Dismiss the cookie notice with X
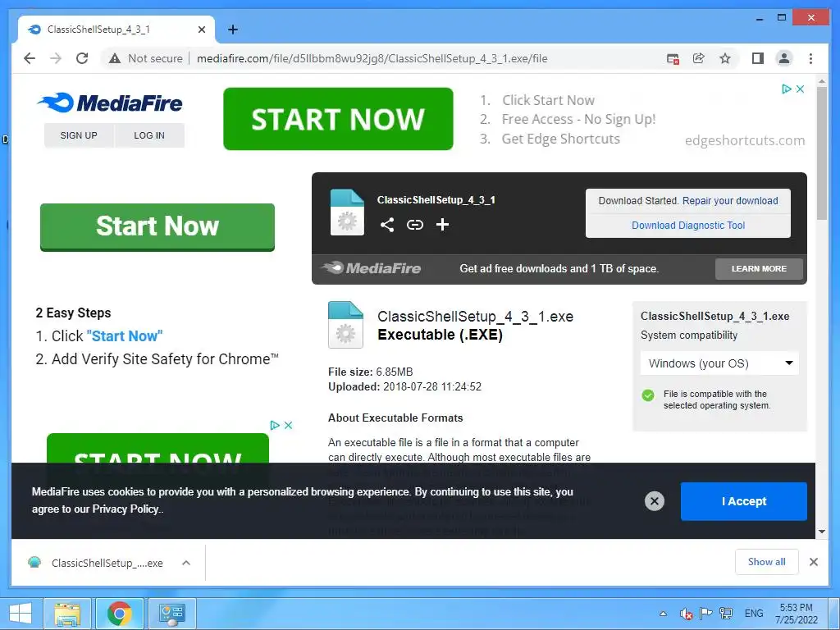The width and height of the screenshot is (840, 630). click(x=654, y=501)
